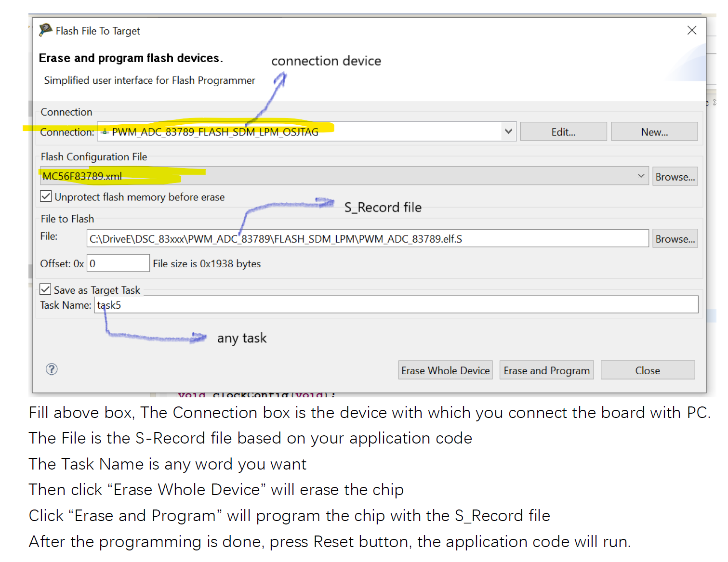Open the help question mark icon

[52, 369]
